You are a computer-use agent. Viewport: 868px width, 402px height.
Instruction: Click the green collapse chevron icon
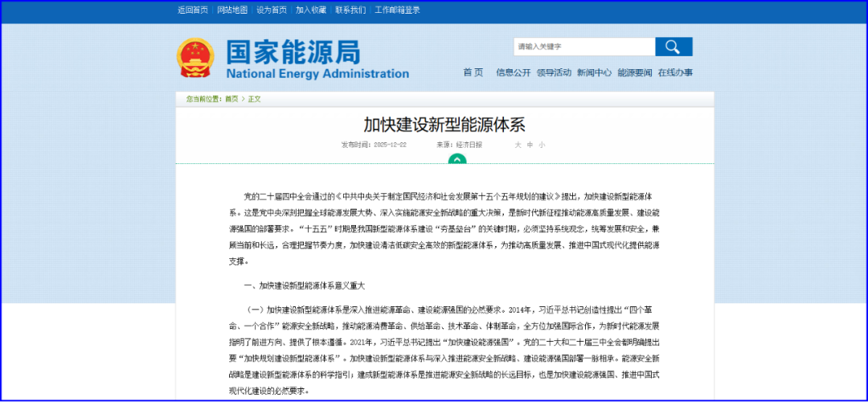(457, 159)
